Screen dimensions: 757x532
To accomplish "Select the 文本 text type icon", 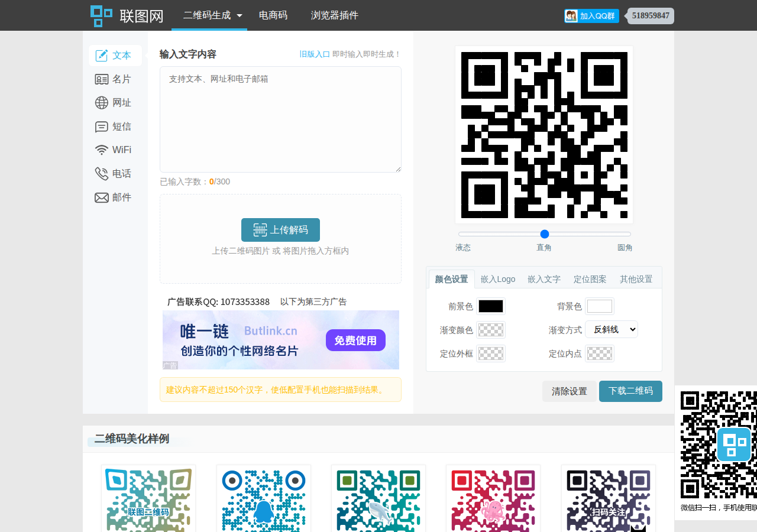I will point(101,56).
